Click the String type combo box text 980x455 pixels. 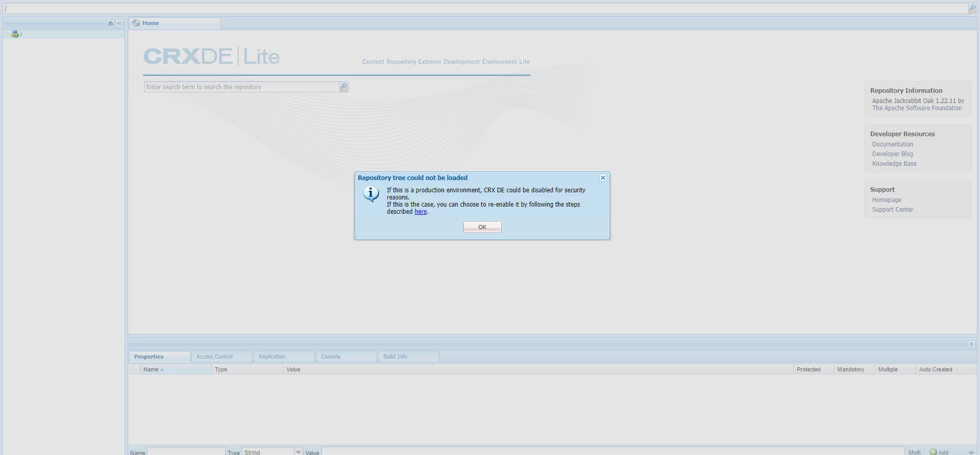(268, 452)
